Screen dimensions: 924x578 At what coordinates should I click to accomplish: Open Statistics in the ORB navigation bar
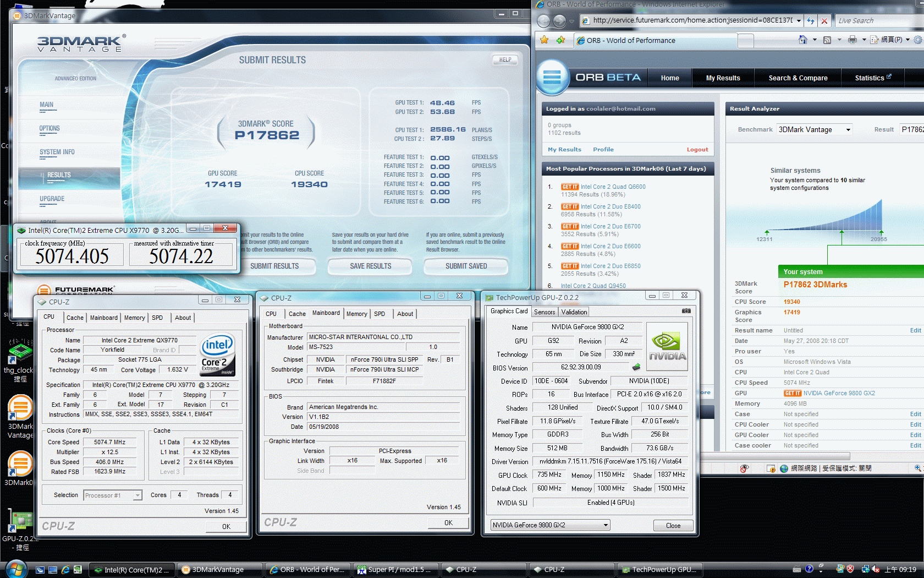pyautogui.click(x=873, y=78)
